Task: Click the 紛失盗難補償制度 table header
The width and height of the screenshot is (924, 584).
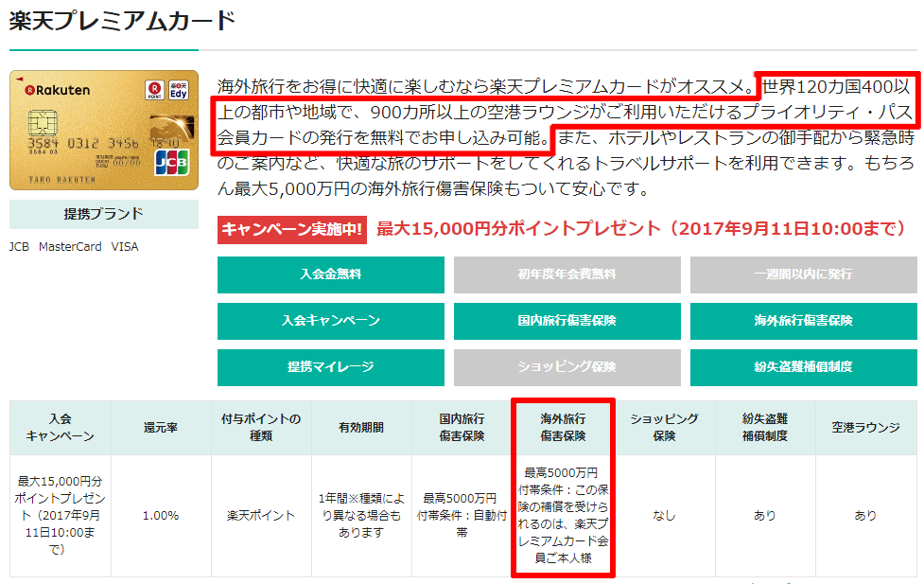Action: tap(765, 428)
